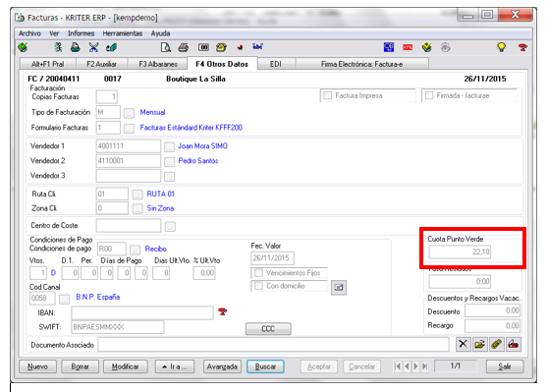Open the Herramientas menu
Viewport: 548px width, 392px height.
click(123, 33)
